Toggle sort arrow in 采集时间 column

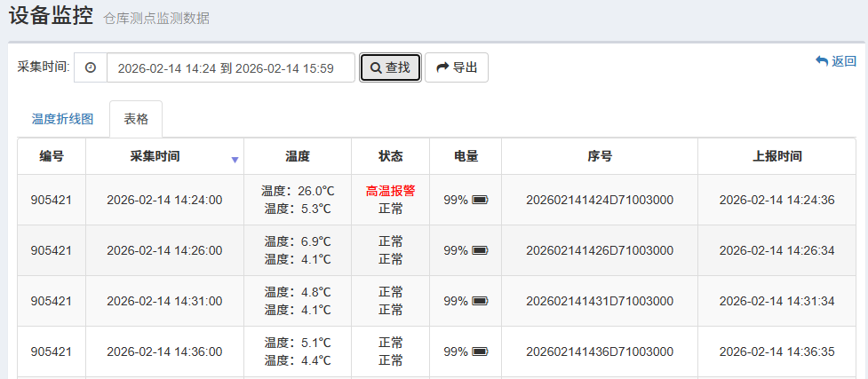tap(235, 160)
